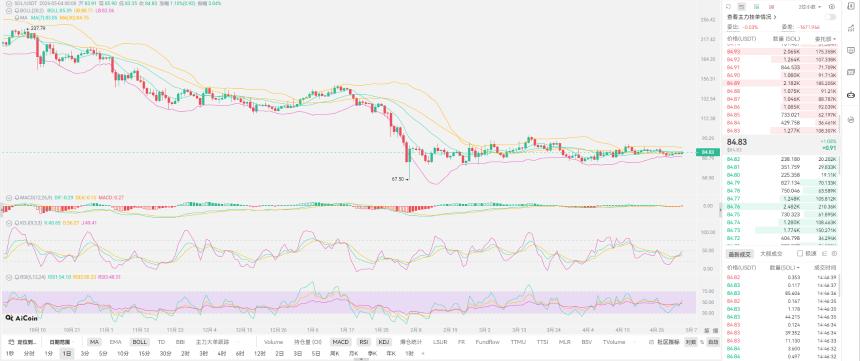Viewport: 860px width, 361px height.
Task: Select the 持仓量 (OI) indicator
Action: 308,342
